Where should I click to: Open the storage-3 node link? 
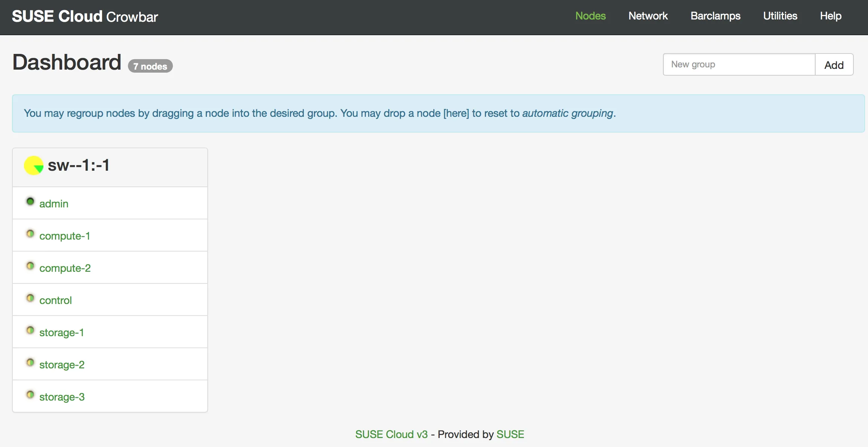coord(62,397)
